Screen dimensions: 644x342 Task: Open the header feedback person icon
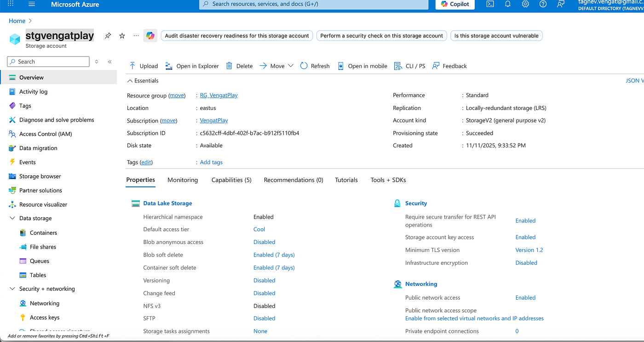(x=560, y=4)
